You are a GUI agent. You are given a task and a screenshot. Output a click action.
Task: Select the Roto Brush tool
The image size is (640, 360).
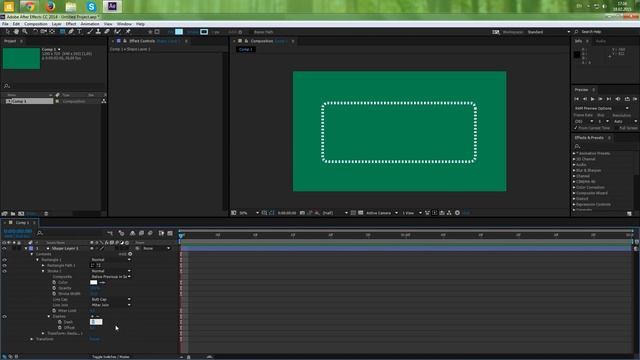[118, 31]
